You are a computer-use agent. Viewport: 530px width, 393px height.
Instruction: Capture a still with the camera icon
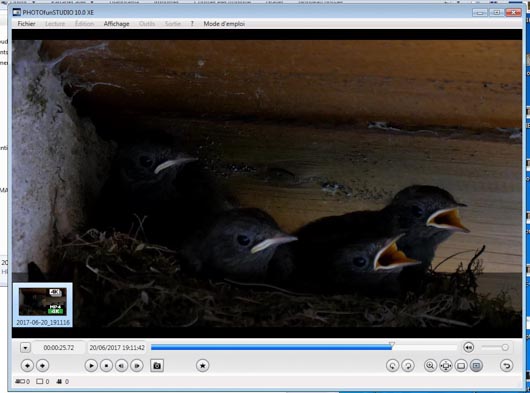click(x=157, y=366)
